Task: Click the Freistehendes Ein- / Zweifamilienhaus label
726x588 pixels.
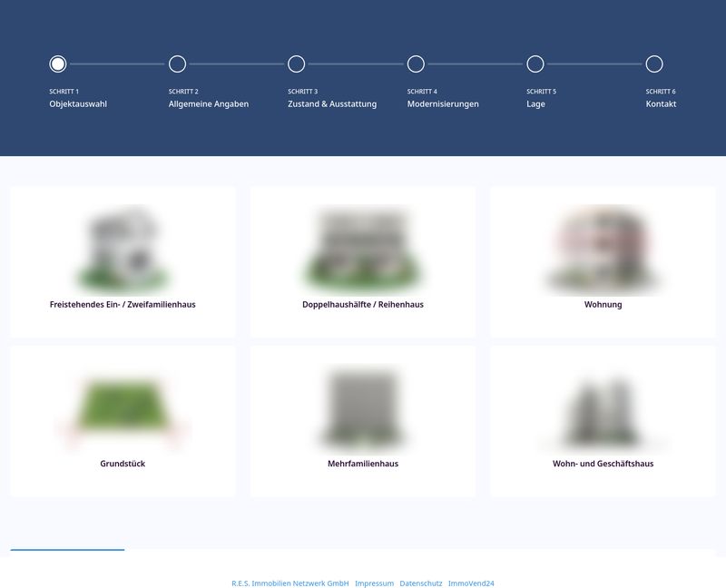Action: point(123,305)
